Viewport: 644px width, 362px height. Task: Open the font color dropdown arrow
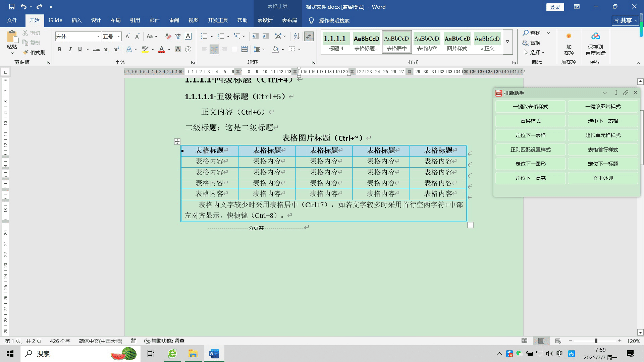[x=169, y=50]
